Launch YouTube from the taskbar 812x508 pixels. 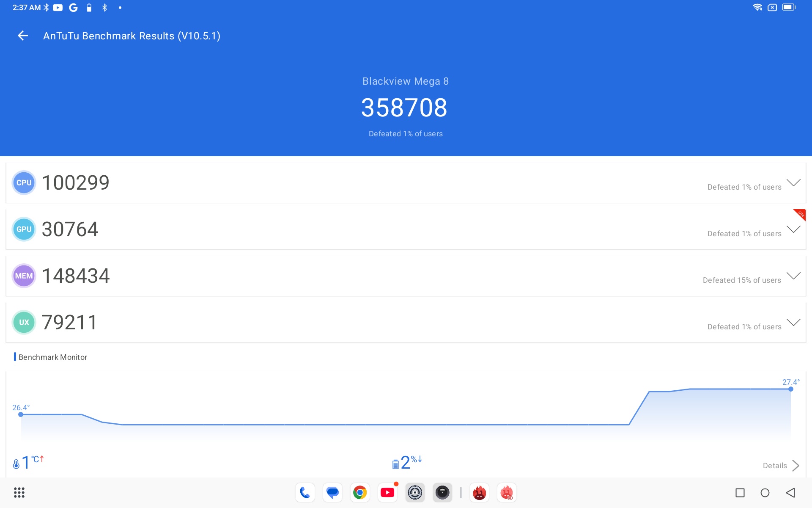coord(387,493)
